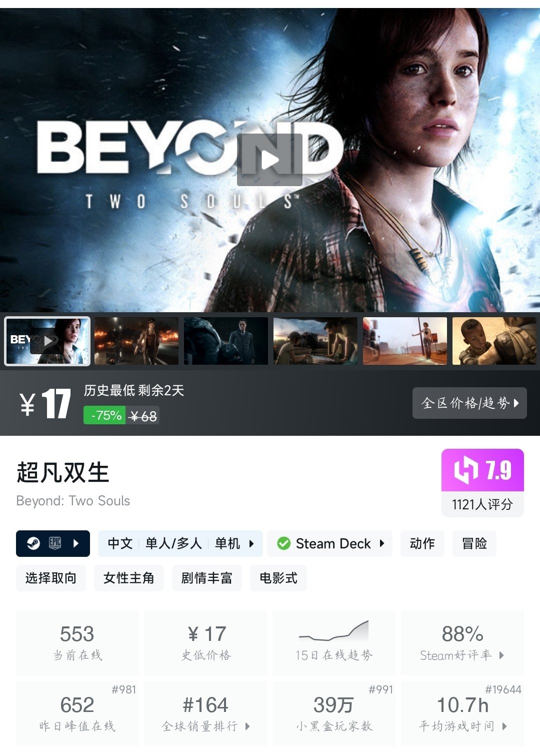Click the Epic Games store icon
540x756 pixels.
pyautogui.click(x=55, y=543)
